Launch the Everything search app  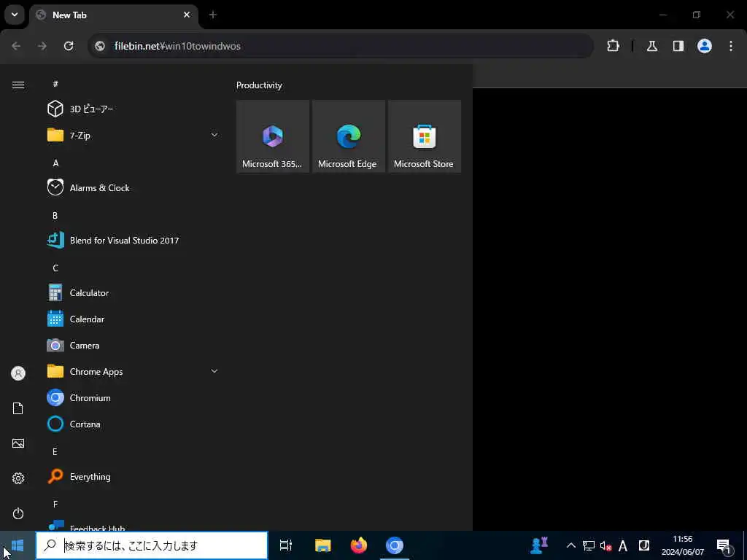point(133,476)
